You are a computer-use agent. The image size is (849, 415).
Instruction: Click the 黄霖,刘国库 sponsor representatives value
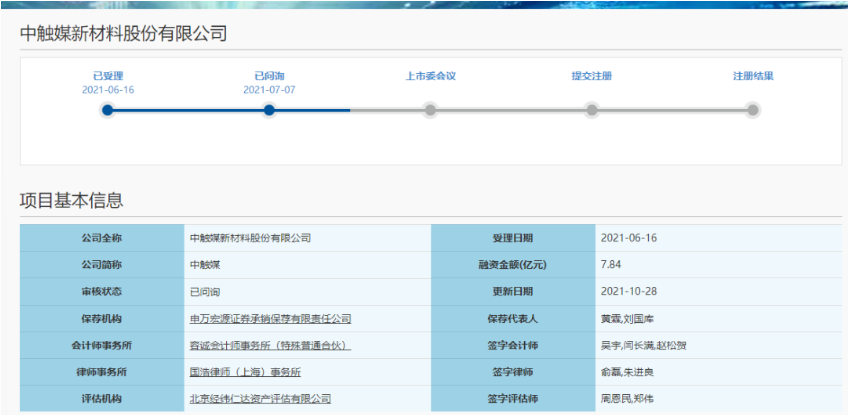(627, 319)
